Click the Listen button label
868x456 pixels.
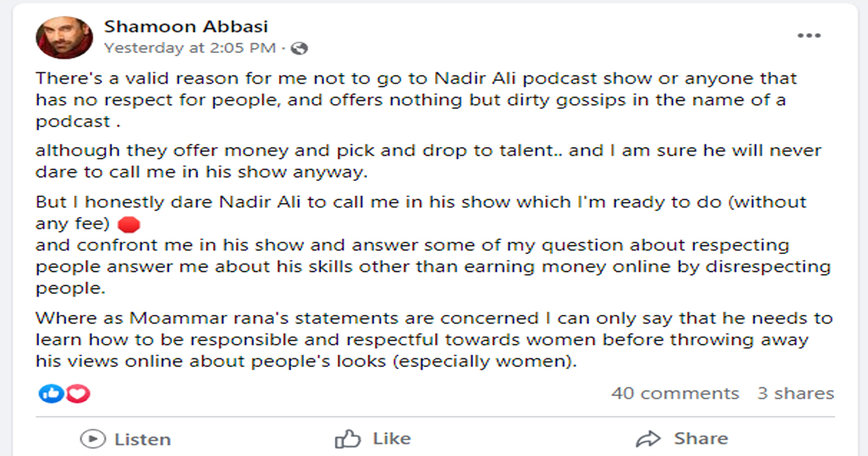142,439
